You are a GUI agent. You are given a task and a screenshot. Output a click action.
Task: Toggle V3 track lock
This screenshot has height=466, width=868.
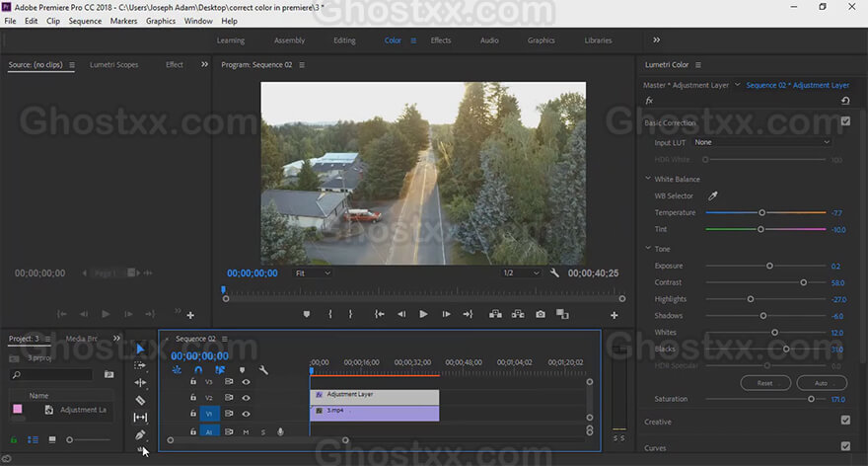tap(192, 381)
